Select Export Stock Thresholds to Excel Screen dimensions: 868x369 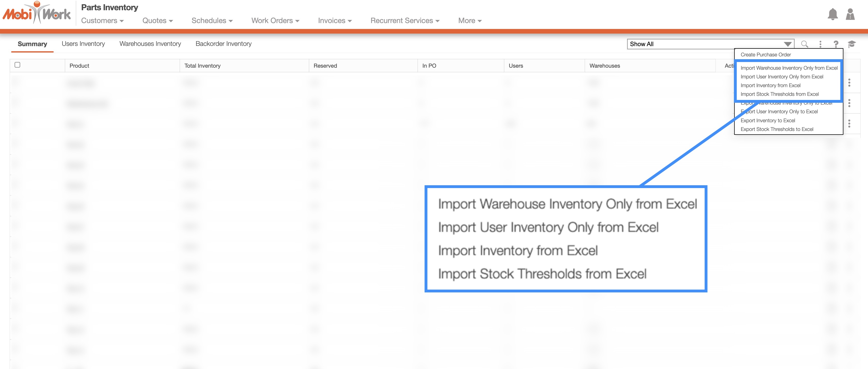click(777, 129)
